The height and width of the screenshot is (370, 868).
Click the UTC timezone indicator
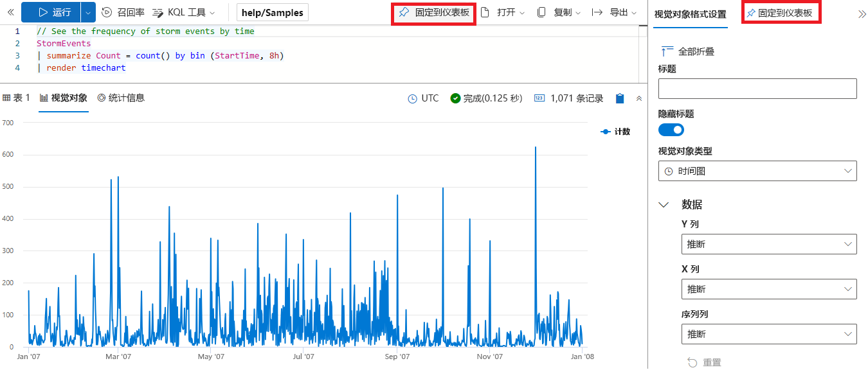pyautogui.click(x=424, y=98)
